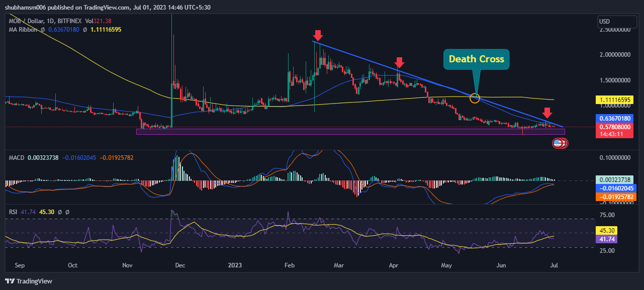Select the MOB / Dollar, 1D, BITFINEX title

[x=46, y=21]
